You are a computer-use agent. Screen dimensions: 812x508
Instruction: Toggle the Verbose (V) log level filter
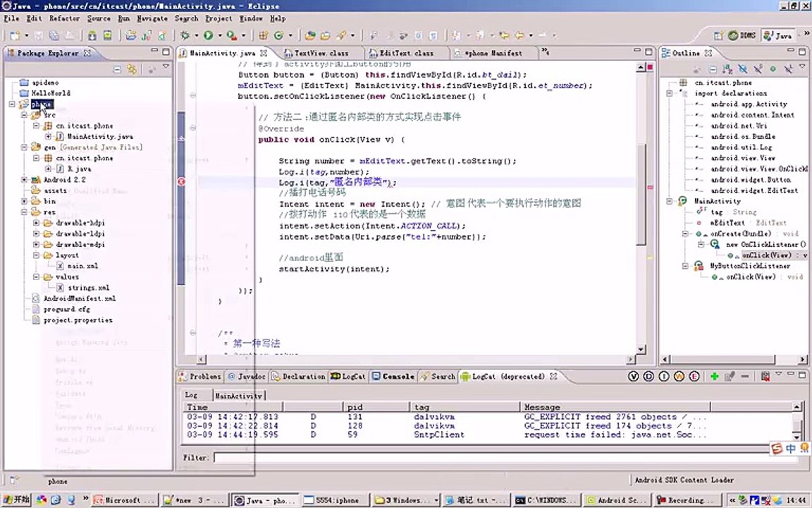click(x=634, y=376)
